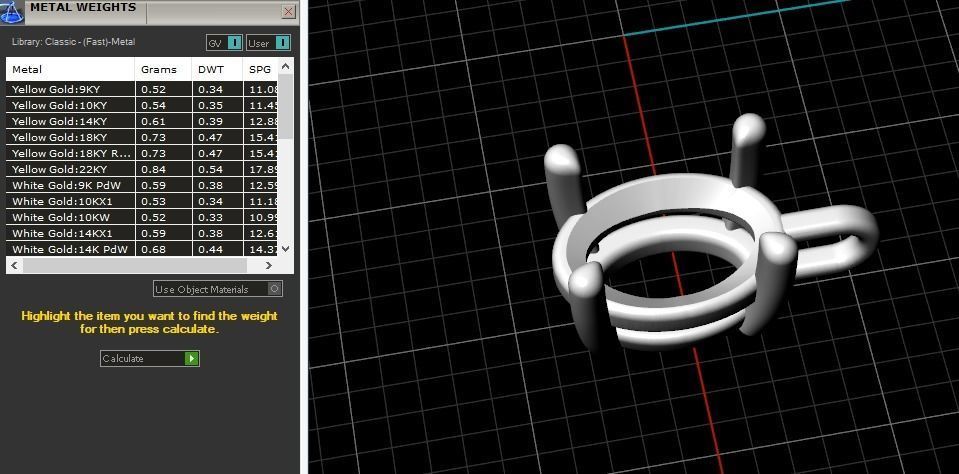Viewport: 959px width, 474px height.
Task: Click the horizontal scrollbar thumb
Action: point(135,265)
